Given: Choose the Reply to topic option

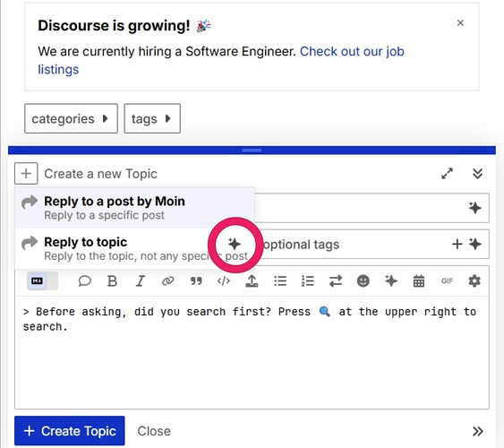Looking at the screenshot, I should click(x=134, y=248).
